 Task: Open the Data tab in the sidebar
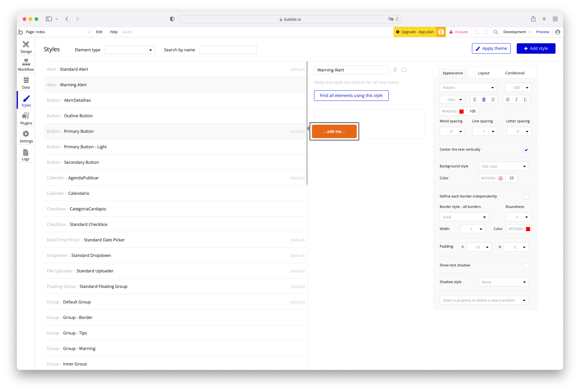coord(26,83)
